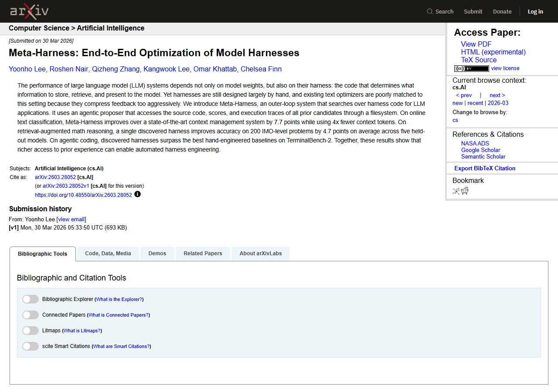Click author Chelsea Finn
Image resolution: width=558 pixels, height=392 pixels.
(x=261, y=69)
